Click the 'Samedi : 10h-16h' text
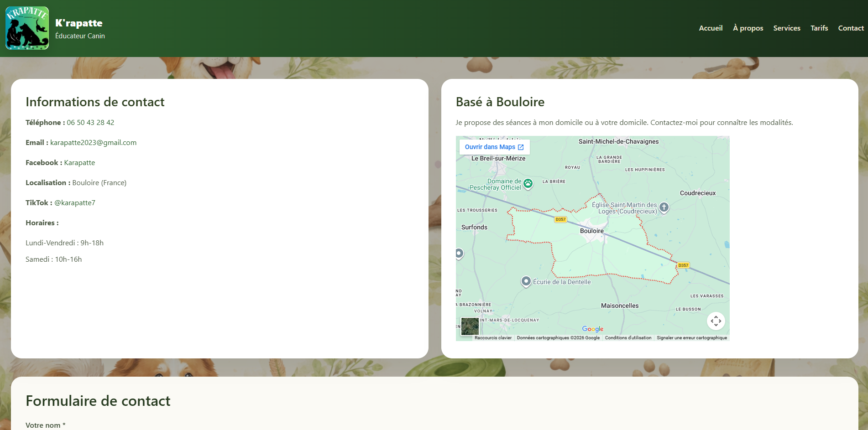Image resolution: width=868 pixels, height=430 pixels. [x=53, y=259]
